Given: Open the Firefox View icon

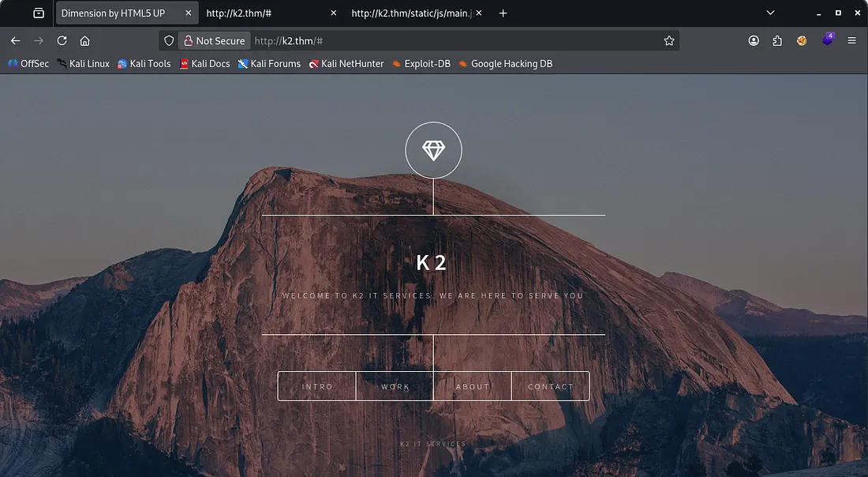Looking at the screenshot, I should tap(39, 13).
